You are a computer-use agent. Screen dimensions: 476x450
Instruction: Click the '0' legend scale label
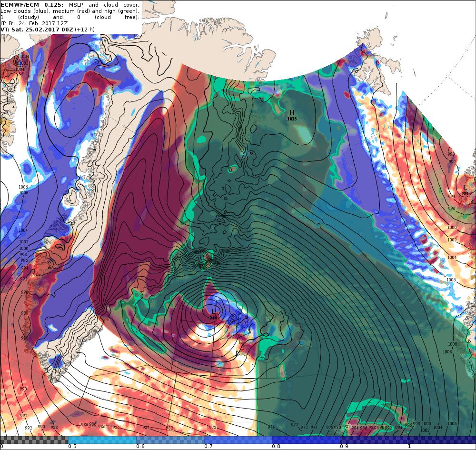click(x=1, y=446)
